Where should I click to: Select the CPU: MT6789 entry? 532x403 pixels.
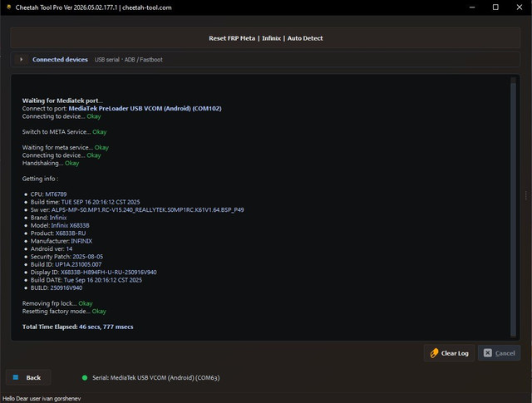coord(48,194)
